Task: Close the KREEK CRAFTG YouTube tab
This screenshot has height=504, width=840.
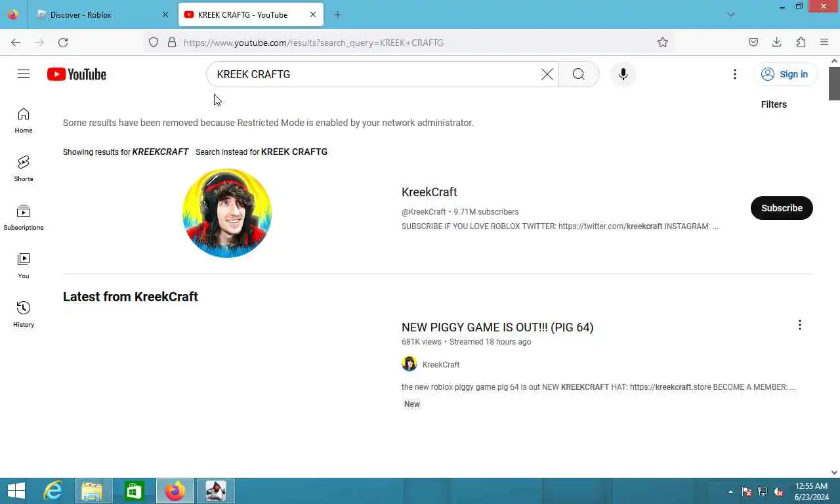Action: click(x=313, y=14)
